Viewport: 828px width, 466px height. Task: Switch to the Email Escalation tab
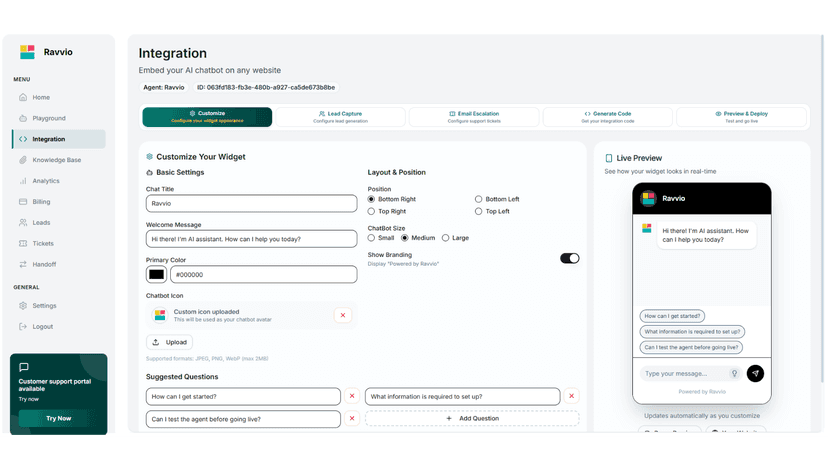pyautogui.click(x=474, y=117)
